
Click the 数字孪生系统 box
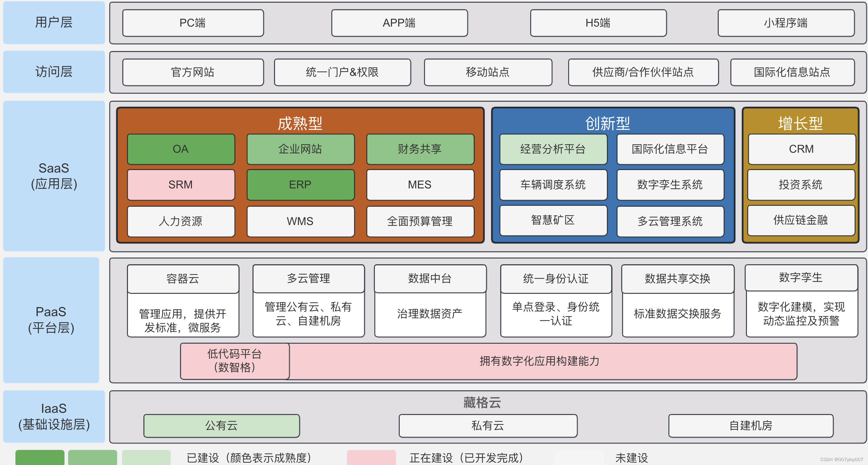click(x=670, y=185)
